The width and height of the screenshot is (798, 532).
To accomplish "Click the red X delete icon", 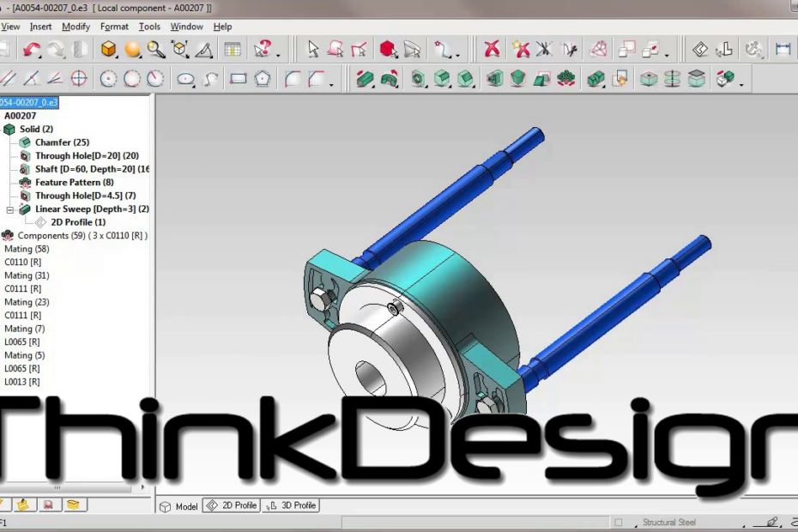I will click(492, 49).
